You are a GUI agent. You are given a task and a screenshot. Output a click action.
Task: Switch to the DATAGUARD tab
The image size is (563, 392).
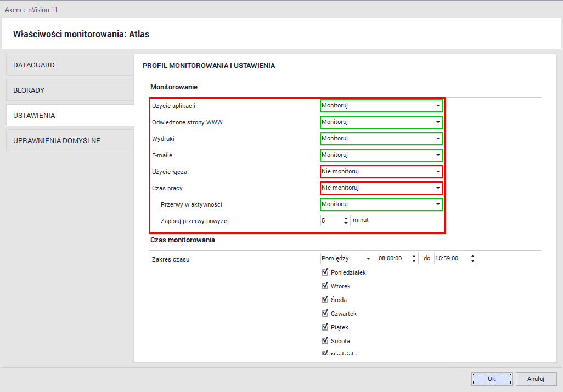[x=70, y=65]
